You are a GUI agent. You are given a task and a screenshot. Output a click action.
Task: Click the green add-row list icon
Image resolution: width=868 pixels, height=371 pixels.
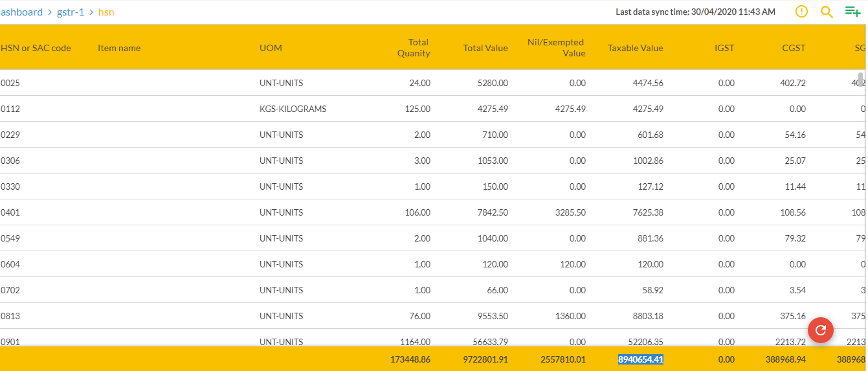pos(852,12)
